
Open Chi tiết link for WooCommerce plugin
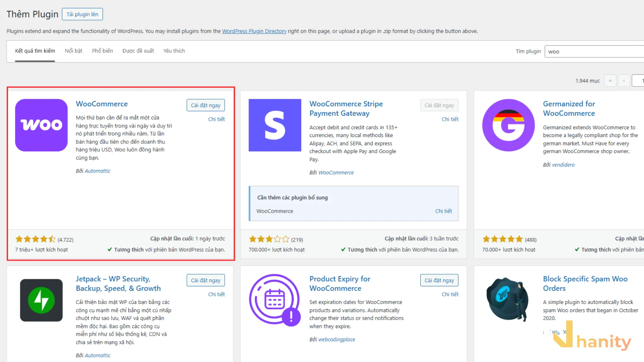[x=216, y=119]
